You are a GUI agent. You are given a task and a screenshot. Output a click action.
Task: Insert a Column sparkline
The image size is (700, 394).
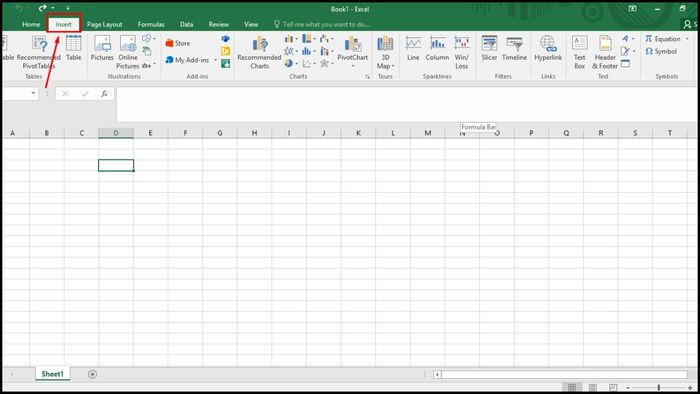coord(437,48)
